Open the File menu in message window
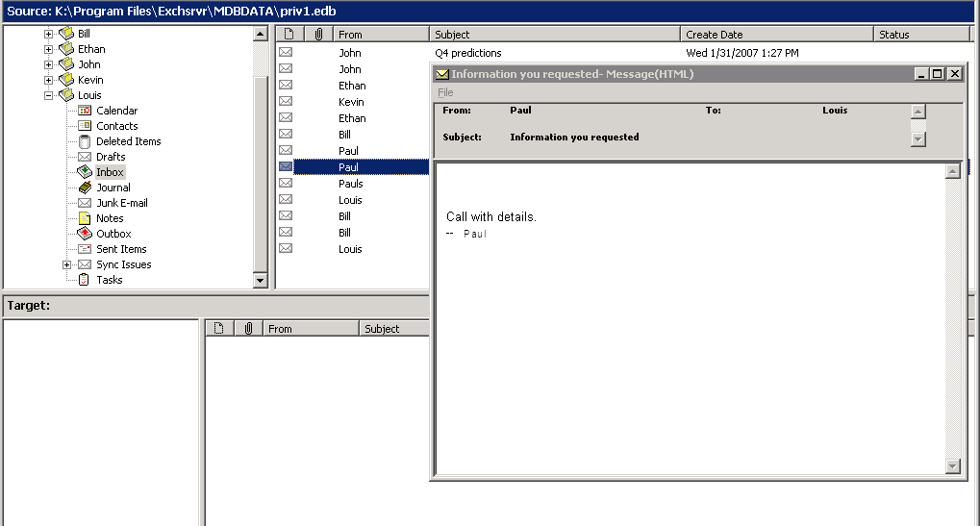This screenshot has height=526, width=980. (x=445, y=92)
